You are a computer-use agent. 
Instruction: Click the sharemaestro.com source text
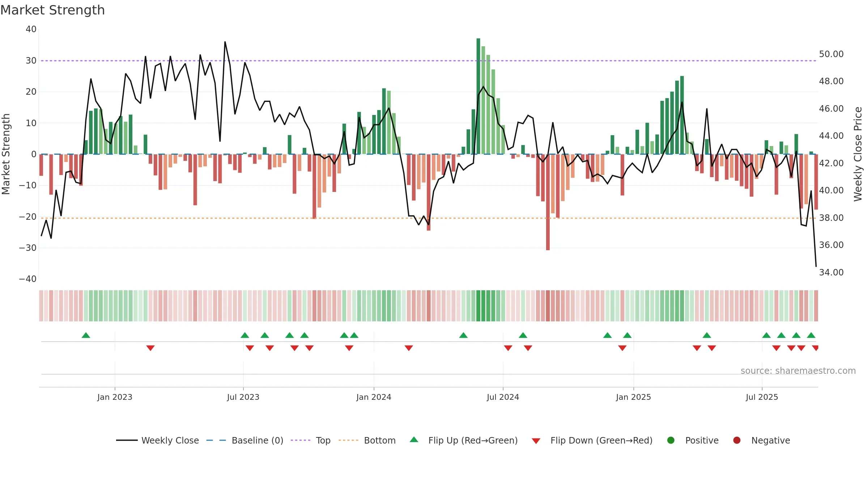click(798, 371)
